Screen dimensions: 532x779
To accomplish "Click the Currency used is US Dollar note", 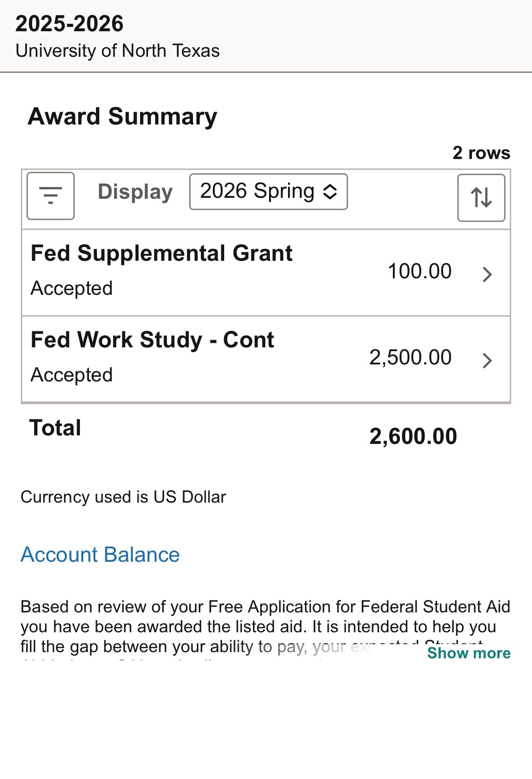I will coord(123,497).
